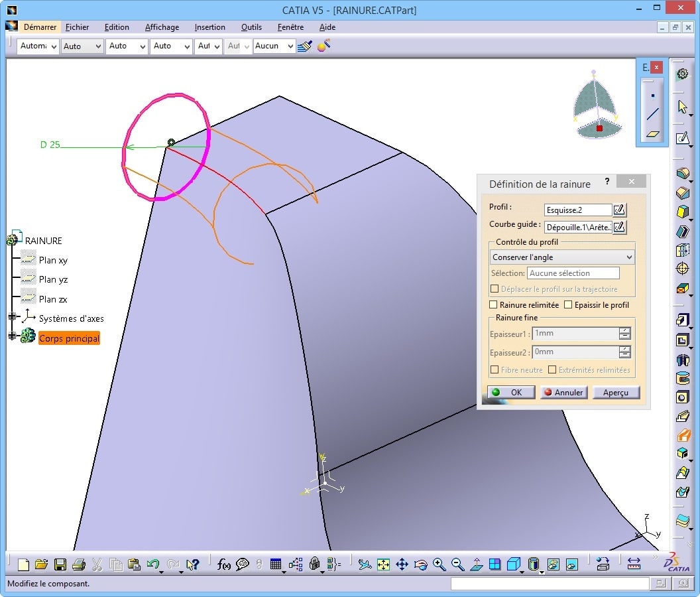The height and width of the screenshot is (597, 700).
Task: Select Plan yz in the tree
Action: (x=53, y=279)
